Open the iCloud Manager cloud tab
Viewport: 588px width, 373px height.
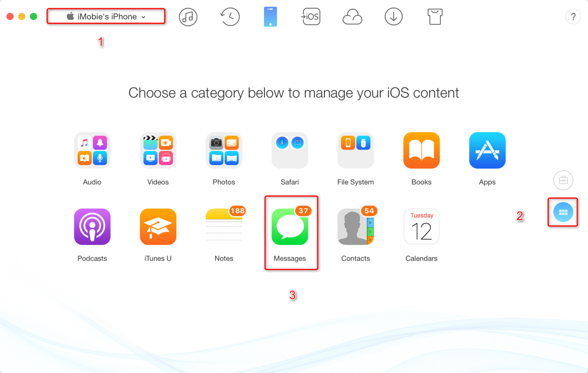(x=352, y=17)
